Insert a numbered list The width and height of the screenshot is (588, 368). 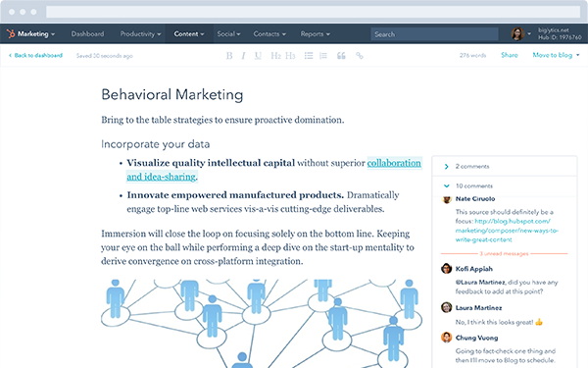(323, 56)
